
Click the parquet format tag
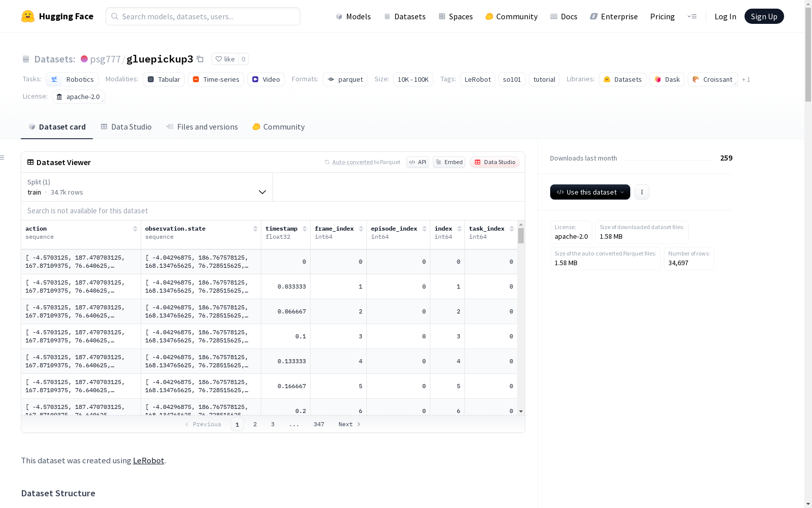(x=345, y=79)
